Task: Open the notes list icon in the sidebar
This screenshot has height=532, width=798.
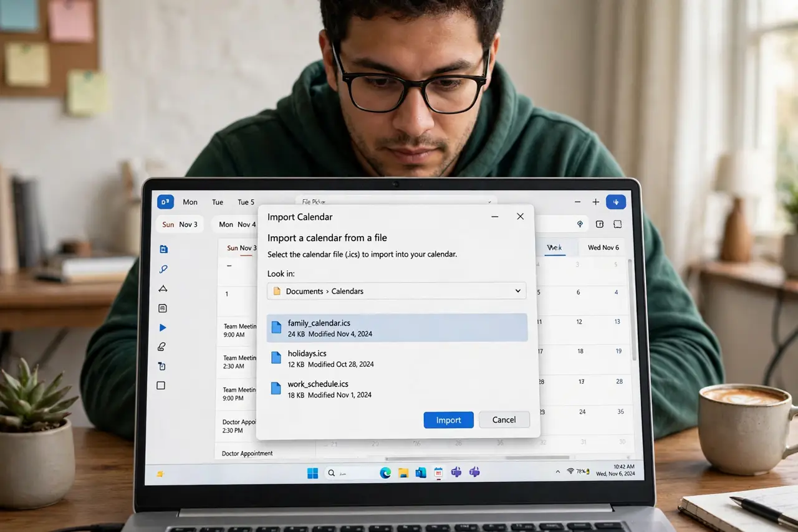Action: (163, 308)
